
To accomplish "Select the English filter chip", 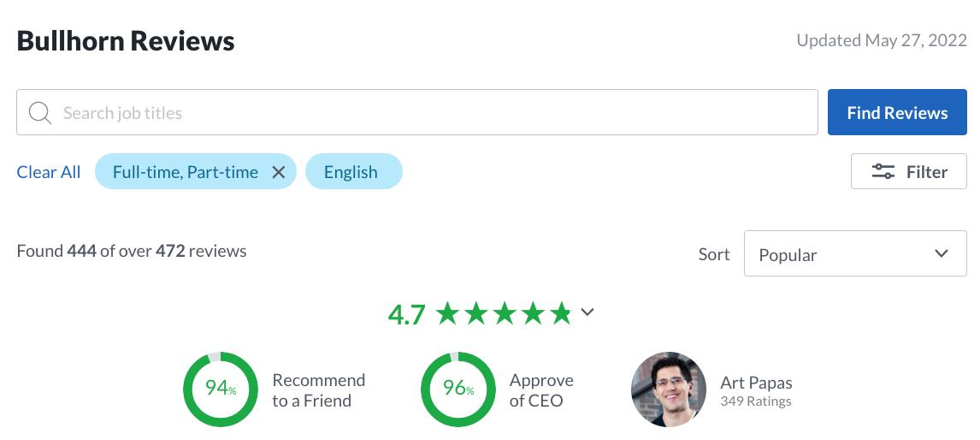I will click(x=354, y=171).
